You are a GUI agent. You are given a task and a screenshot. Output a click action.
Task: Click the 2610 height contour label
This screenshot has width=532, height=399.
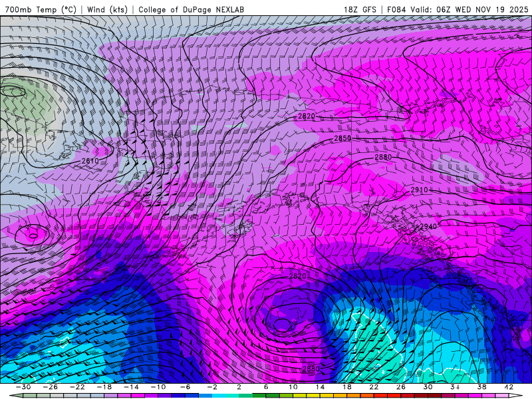point(90,161)
